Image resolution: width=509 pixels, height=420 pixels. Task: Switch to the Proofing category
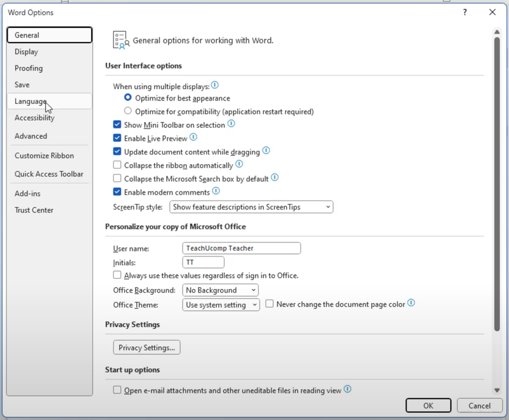tap(29, 68)
